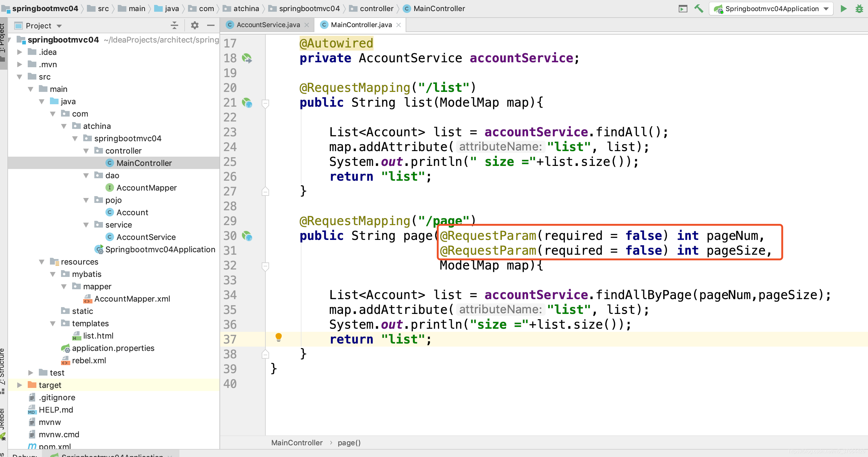This screenshot has height=457, width=868.
Task: Click the Build project hammer icon
Action: coord(699,8)
